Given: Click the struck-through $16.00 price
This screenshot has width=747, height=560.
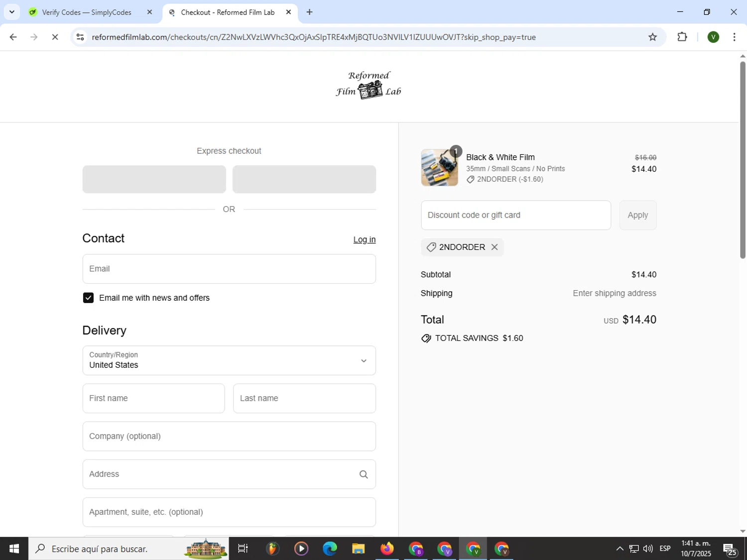Looking at the screenshot, I should pos(645,158).
